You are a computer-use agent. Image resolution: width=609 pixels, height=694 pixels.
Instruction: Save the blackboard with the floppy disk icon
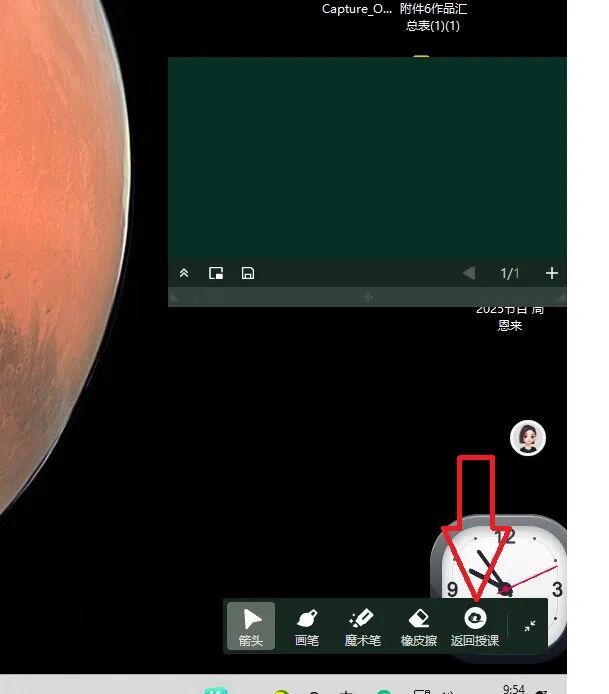click(248, 273)
